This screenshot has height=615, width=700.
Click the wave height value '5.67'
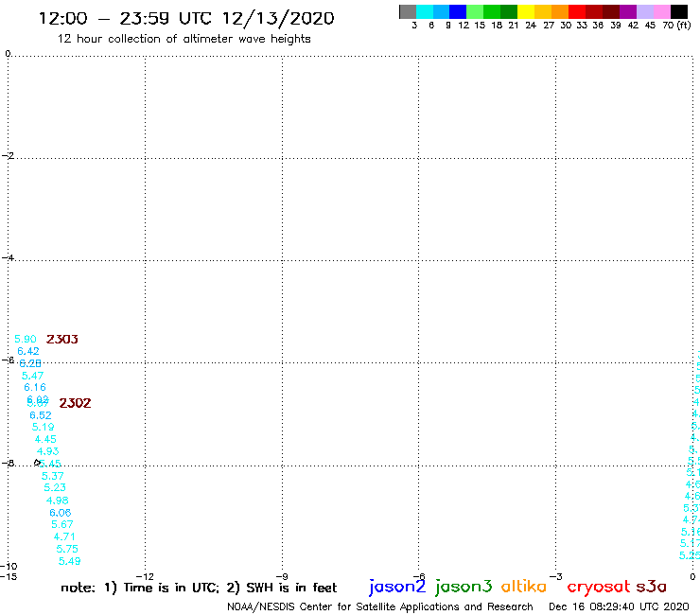pos(62,524)
